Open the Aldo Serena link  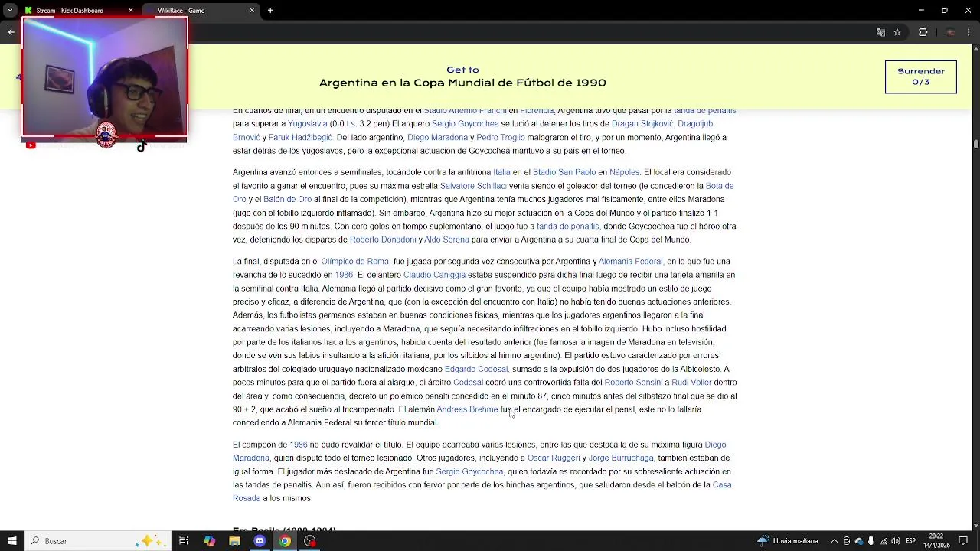pyautogui.click(x=446, y=240)
